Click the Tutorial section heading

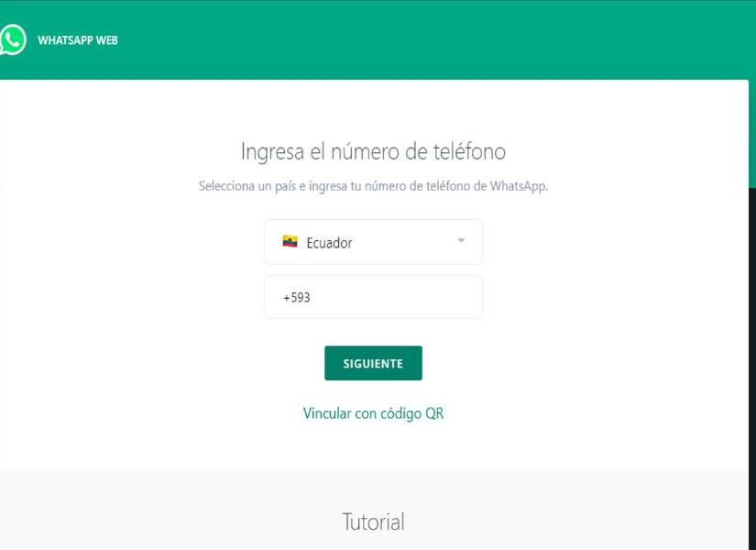pyautogui.click(x=373, y=522)
